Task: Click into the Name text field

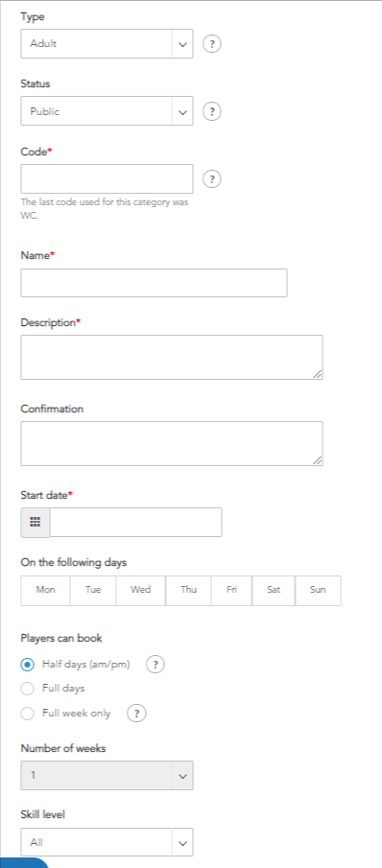Action: click(x=154, y=283)
